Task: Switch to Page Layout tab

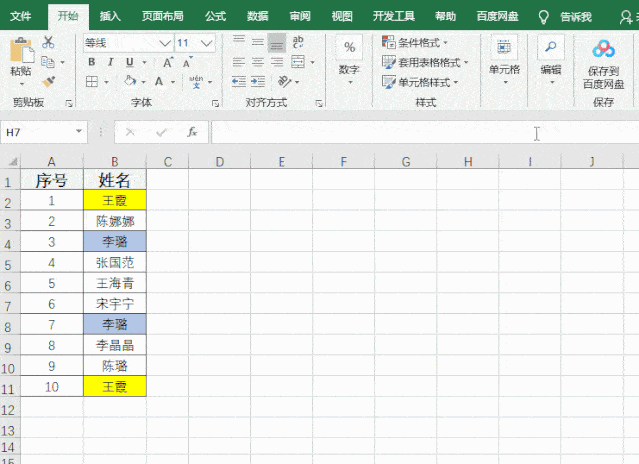Action: coord(162,16)
